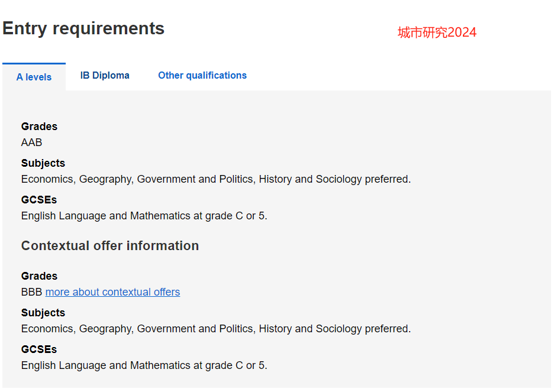Click the last English Language and Mathematics line
This screenshot has height=392, width=554.
click(x=144, y=365)
